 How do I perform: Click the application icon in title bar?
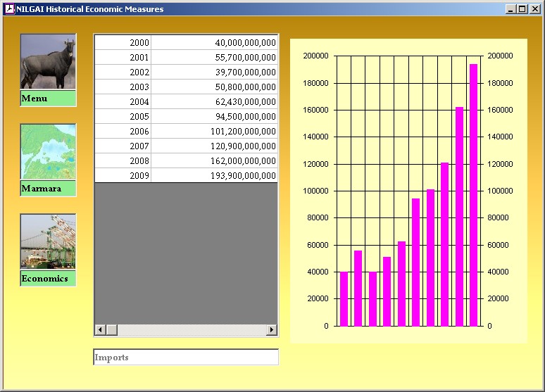tap(9, 9)
